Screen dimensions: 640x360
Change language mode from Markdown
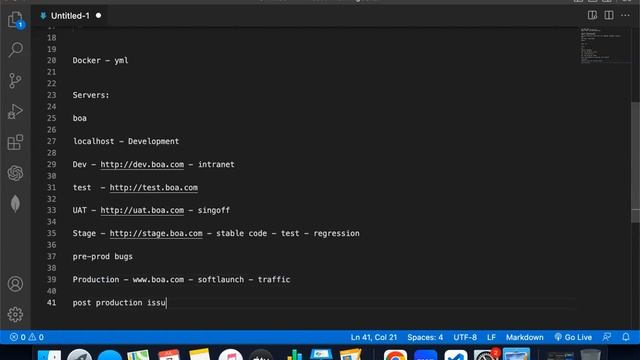pyautogui.click(x=524, y=337)
